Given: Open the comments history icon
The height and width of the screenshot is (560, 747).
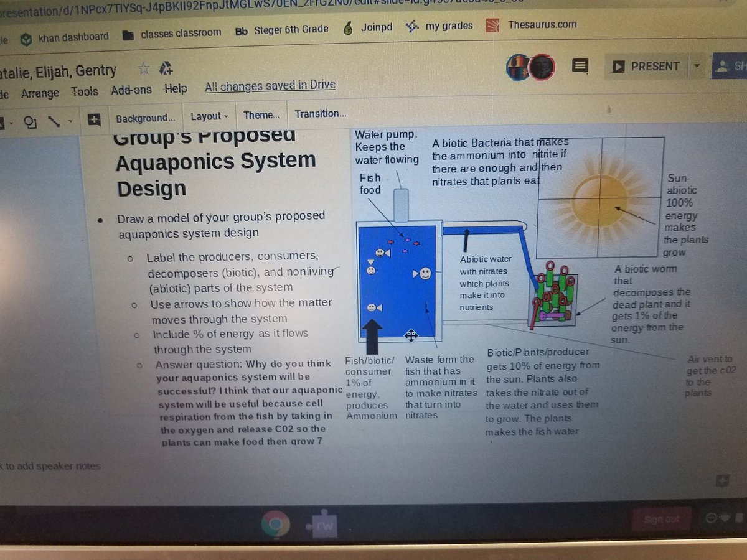Looking at the screenshot, I should pyautogui.click(x=580, y=66).
